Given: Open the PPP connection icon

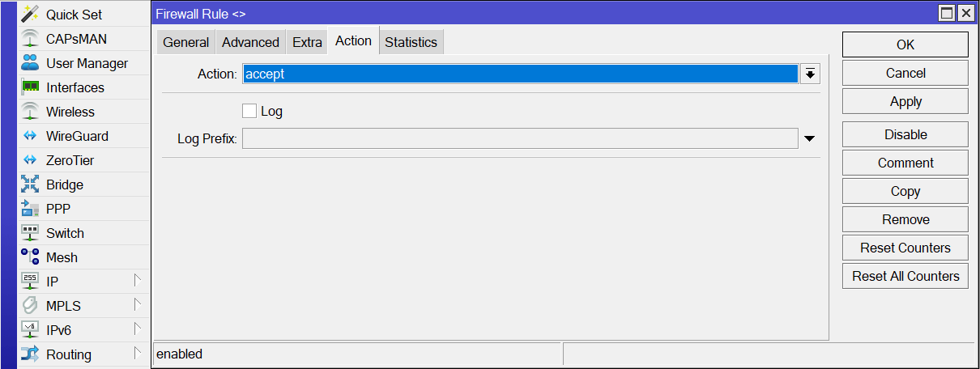Looking at the screenshot, I should coord(30,209).
